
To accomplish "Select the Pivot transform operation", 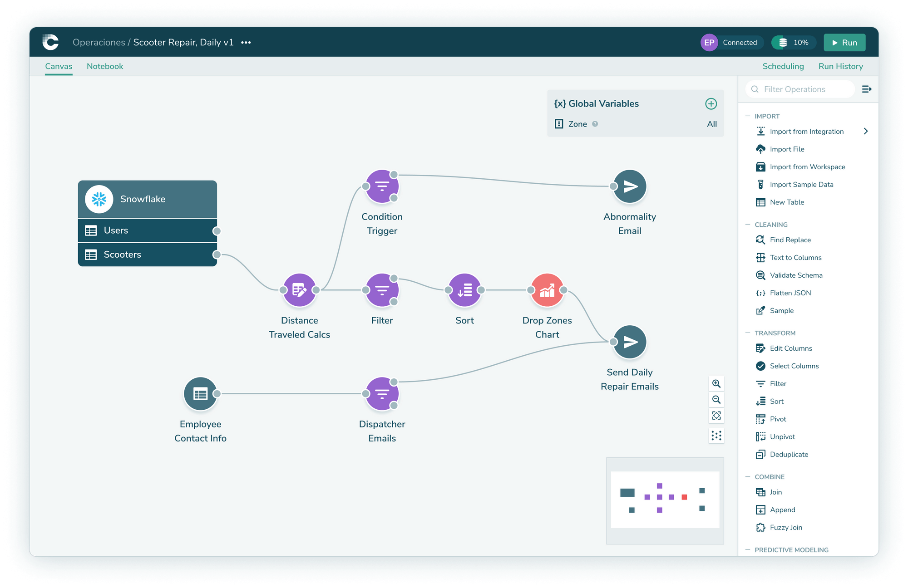I will pyautogui.click(x=777, y=419).
